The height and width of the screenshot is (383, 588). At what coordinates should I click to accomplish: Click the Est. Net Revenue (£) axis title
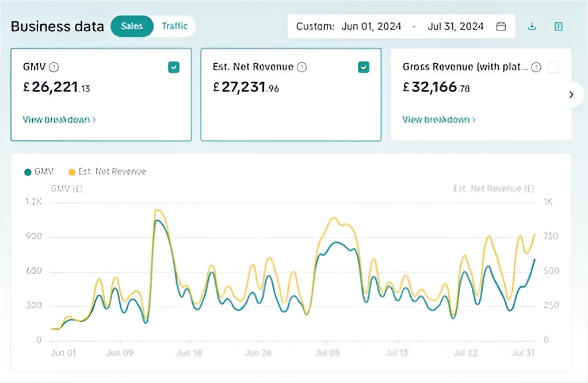click(x=494, y=189)
